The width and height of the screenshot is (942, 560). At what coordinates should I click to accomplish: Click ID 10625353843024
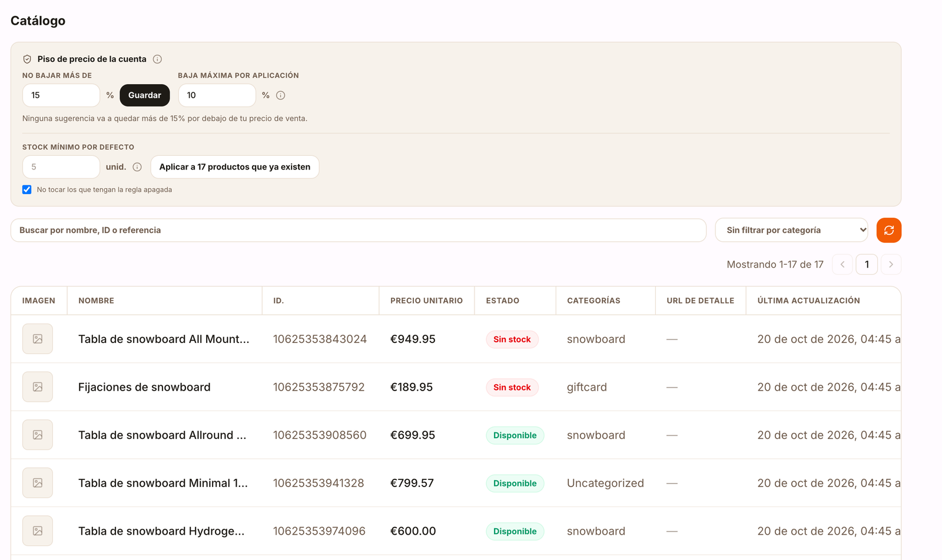point(320,339)
